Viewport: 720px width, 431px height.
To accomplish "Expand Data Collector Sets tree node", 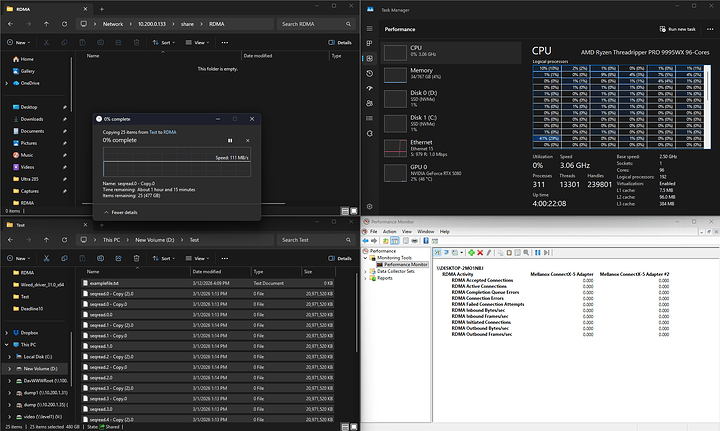I will tap(366, 271).
